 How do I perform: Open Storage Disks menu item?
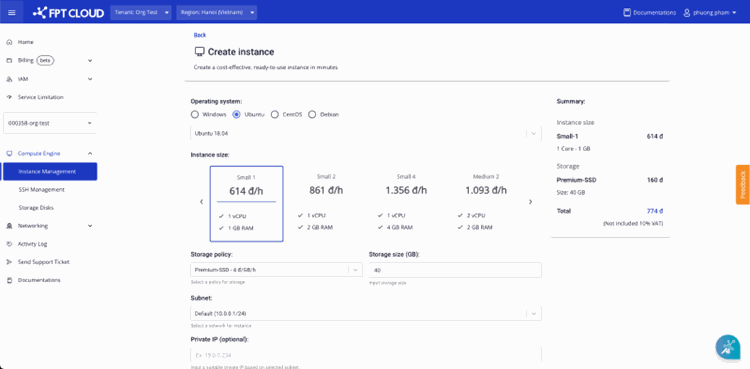[x=36, y=208]
